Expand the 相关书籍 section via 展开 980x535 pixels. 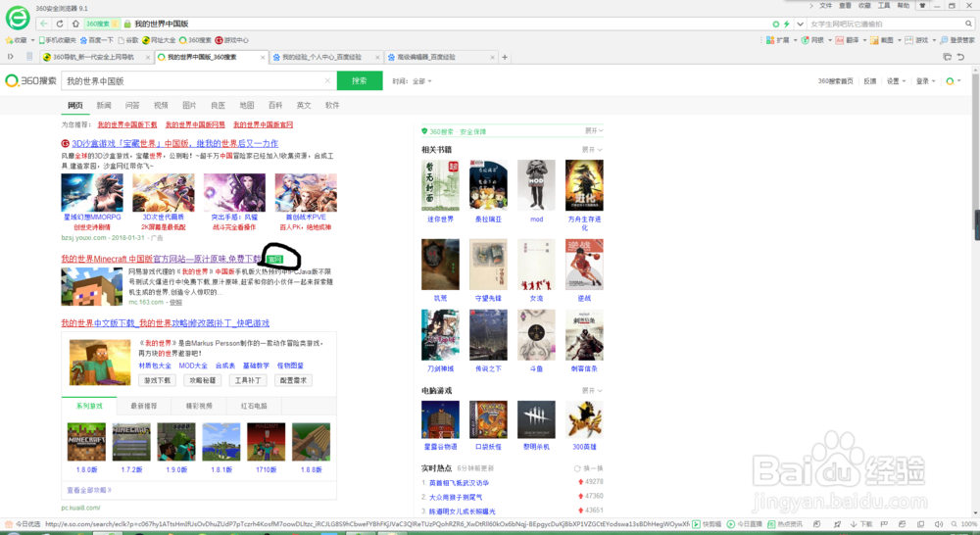click(592, 149)
